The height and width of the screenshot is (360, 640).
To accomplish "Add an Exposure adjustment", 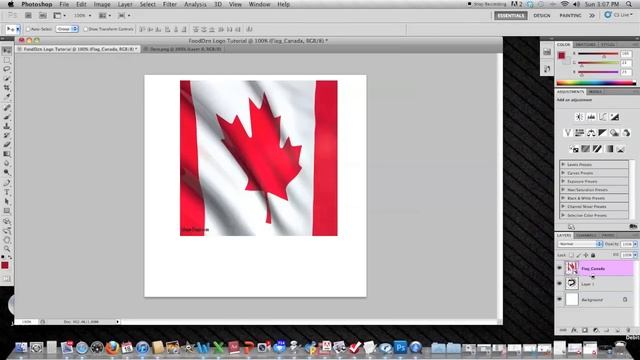I will [614, 117].
